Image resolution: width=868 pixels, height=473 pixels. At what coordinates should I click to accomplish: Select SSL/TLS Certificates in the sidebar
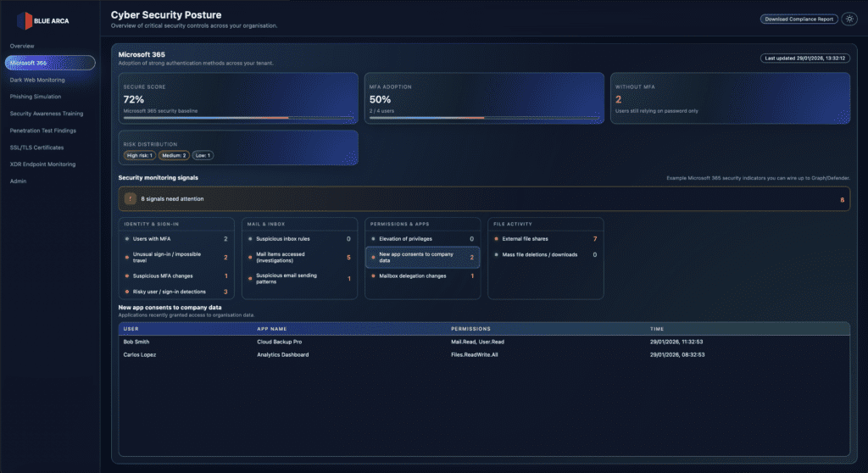pos(38,147)
